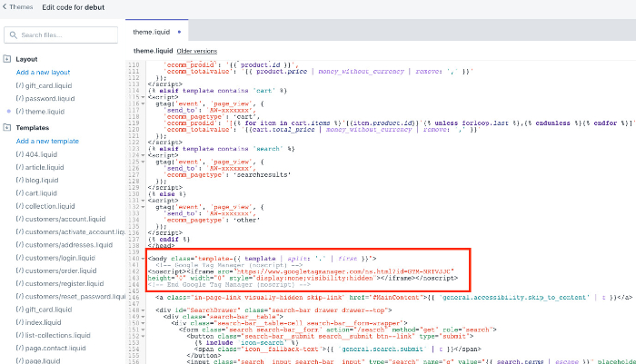Image resolution: width=636 pixels, height=364 pixels.
Task: Collapse the Templates folder icon
Action: (7, 127)
